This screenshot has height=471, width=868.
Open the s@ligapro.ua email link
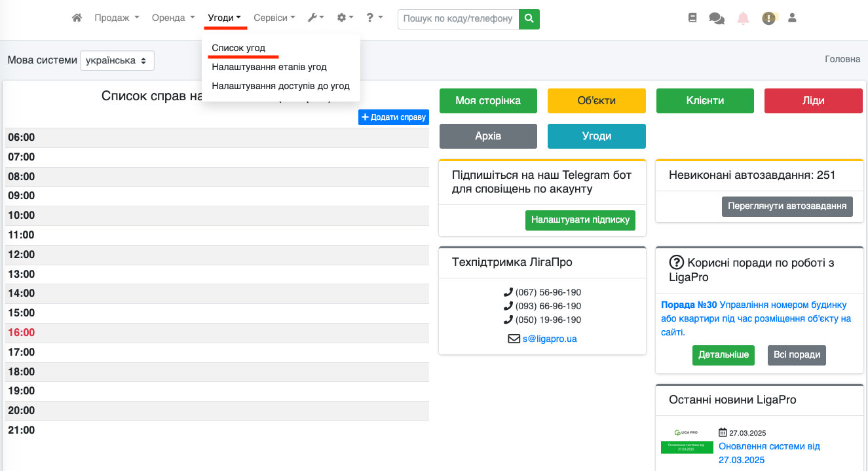tap(549, 339)
